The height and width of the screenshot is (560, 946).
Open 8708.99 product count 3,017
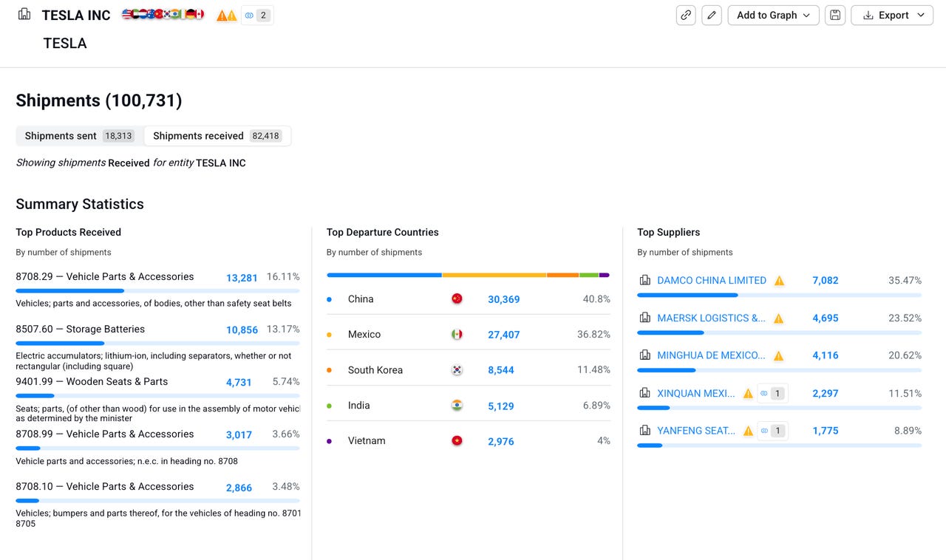click(239, 435)
